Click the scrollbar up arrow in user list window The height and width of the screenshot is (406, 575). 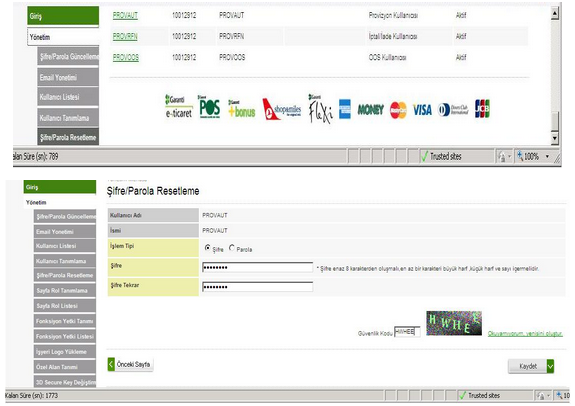tap(555, 14)
